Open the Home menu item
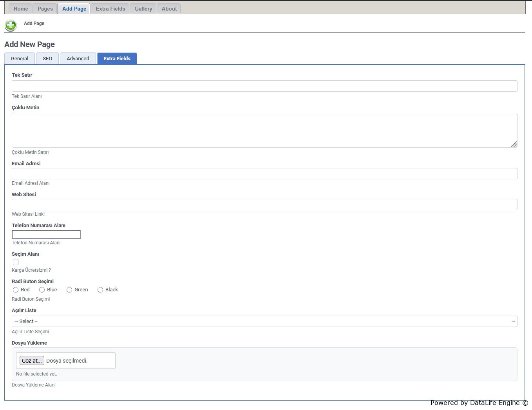 (x=21, y=9)
